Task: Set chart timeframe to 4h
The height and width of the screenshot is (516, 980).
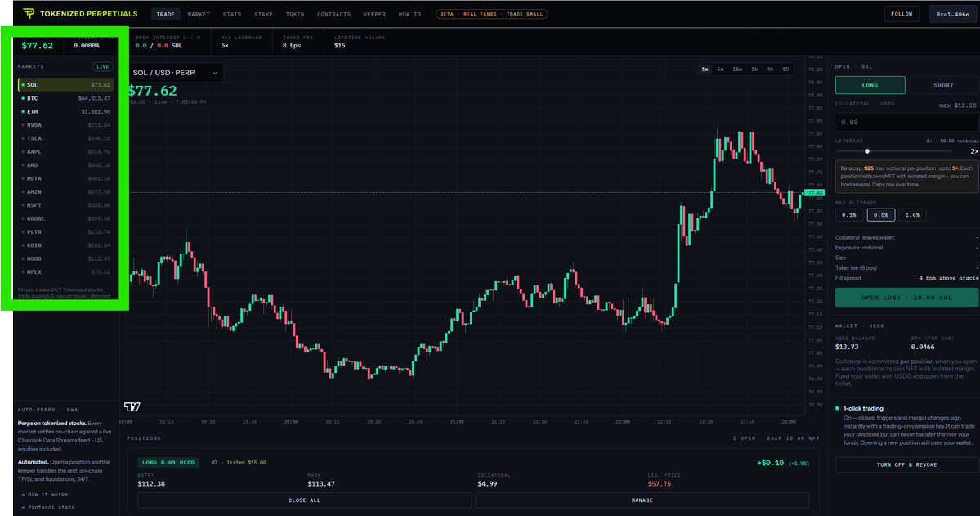Action: tap(770, 70)
